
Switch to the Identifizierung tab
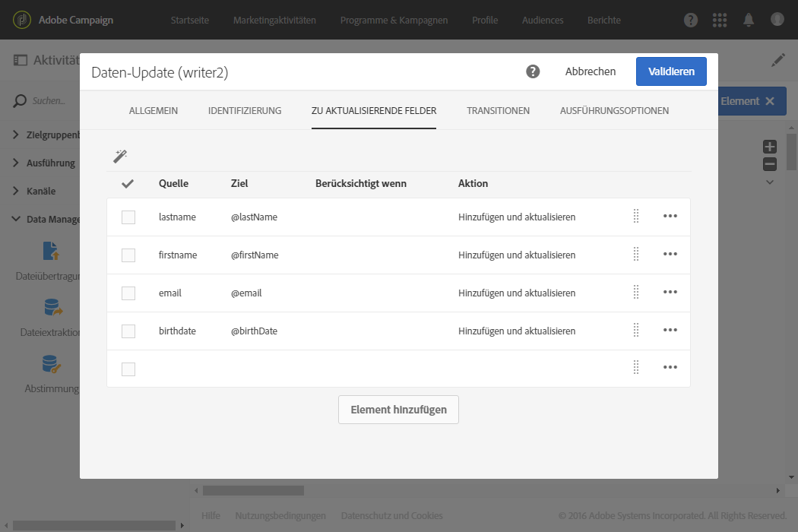(x=245, y=110)
